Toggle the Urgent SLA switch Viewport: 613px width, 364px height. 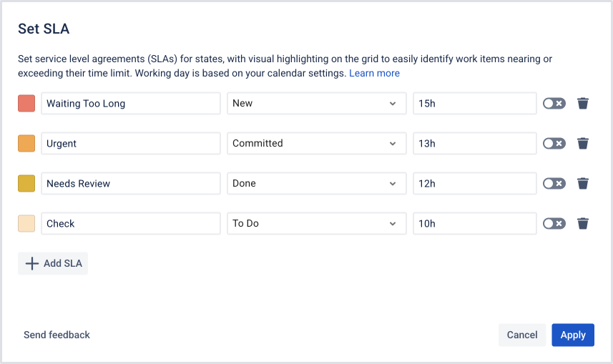[x=554, y=144]
